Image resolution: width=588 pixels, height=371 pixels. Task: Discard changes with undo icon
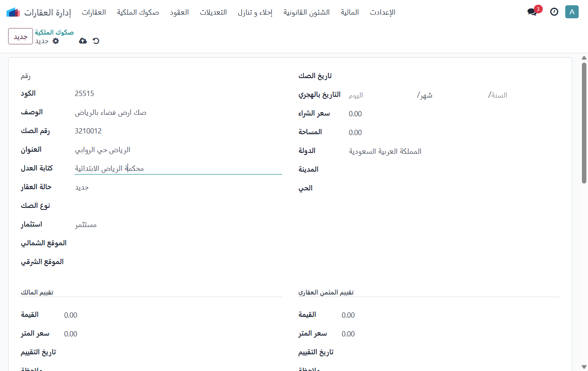click(x=96, y=41)
